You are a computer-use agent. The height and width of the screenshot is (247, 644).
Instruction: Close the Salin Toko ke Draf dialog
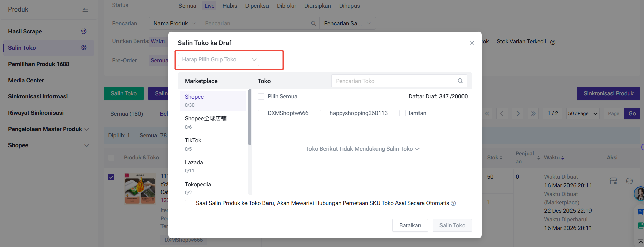coord(472,43)
